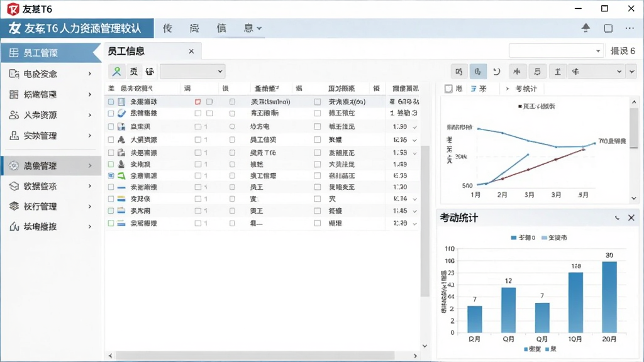Click the horizontal scrollbar under the table

click(x=255, y=356)
